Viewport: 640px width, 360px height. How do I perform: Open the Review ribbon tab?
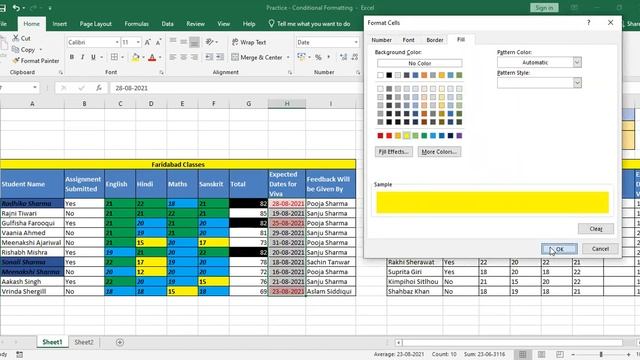[x=196, y=24]
